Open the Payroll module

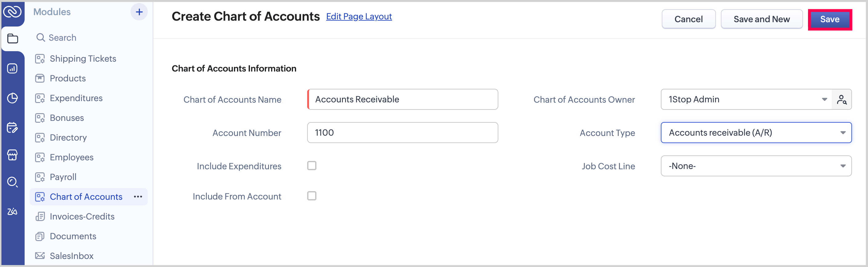63,177
